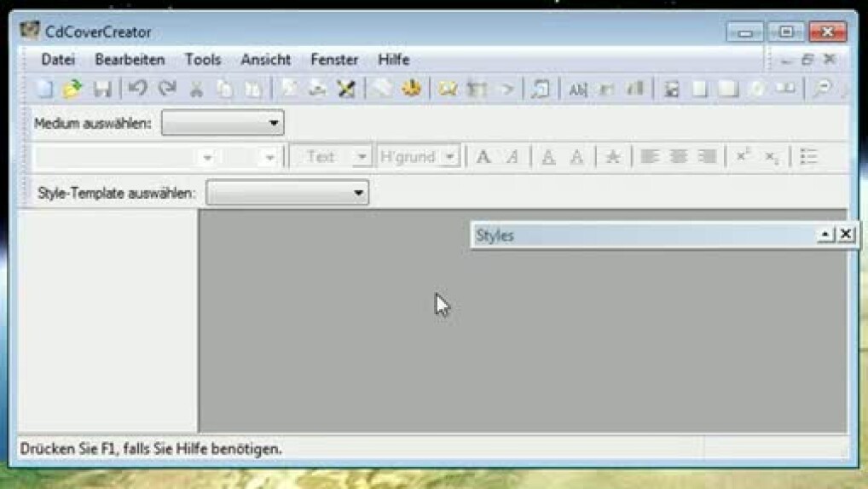Image resolution: width=868 pixels, height=489 pixels.
Task: Click the Redo arrow icon
Action: [167, 89]
